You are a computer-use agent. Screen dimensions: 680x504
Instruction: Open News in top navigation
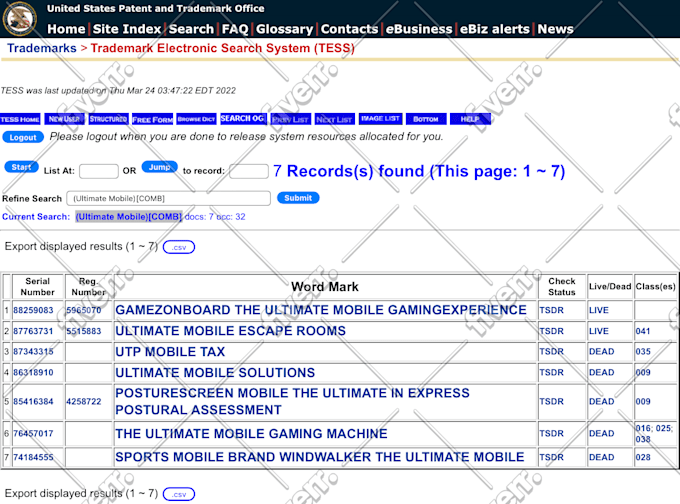(556, 29)
